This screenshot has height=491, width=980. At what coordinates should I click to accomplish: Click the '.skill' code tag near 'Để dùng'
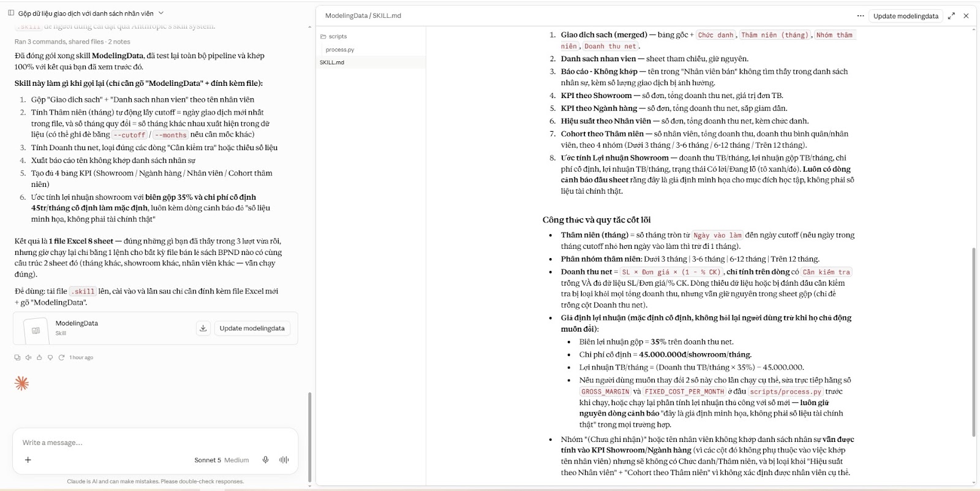[x=82, y=292]
